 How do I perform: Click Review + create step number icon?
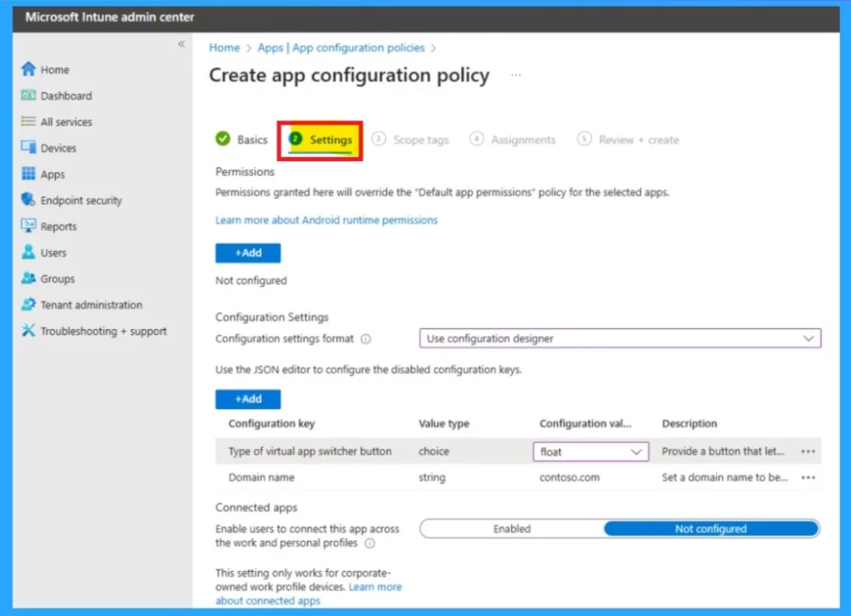[x=584, y=139]
